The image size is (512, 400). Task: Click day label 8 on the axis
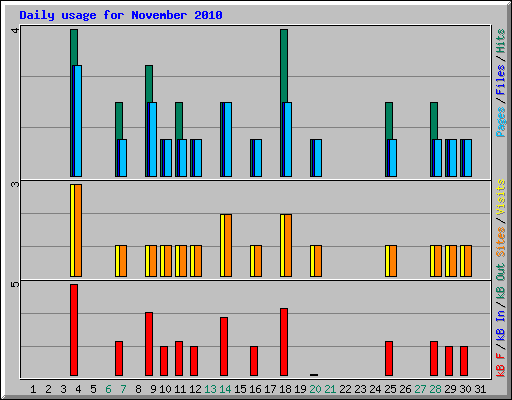[x=138, y=389]
